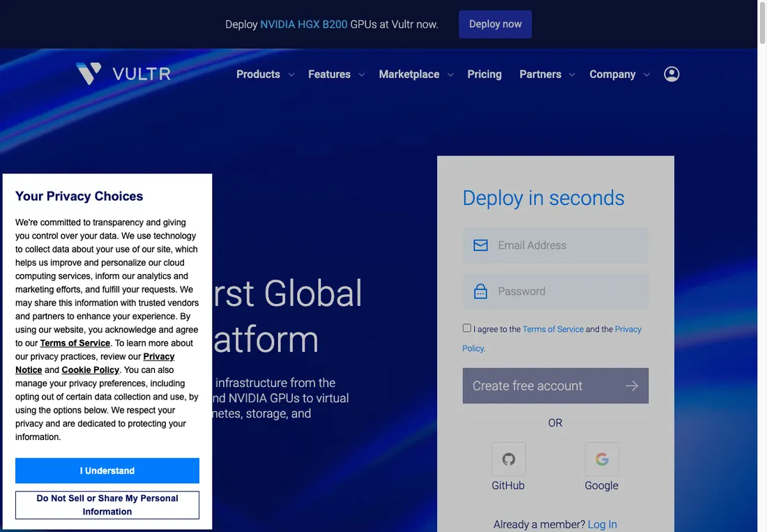Click the Vultr logo

[123, 74]
